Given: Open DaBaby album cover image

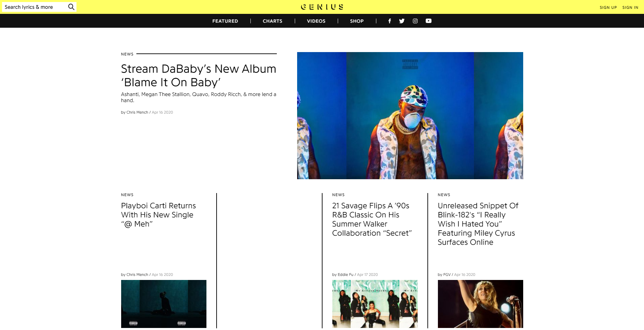Looking at the screenshot, I should pyautogui.click(x=410, y=116).
